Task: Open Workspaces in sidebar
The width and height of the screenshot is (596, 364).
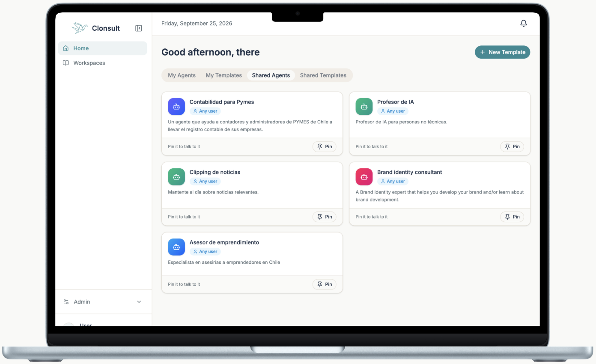Action: coord(103,63)
